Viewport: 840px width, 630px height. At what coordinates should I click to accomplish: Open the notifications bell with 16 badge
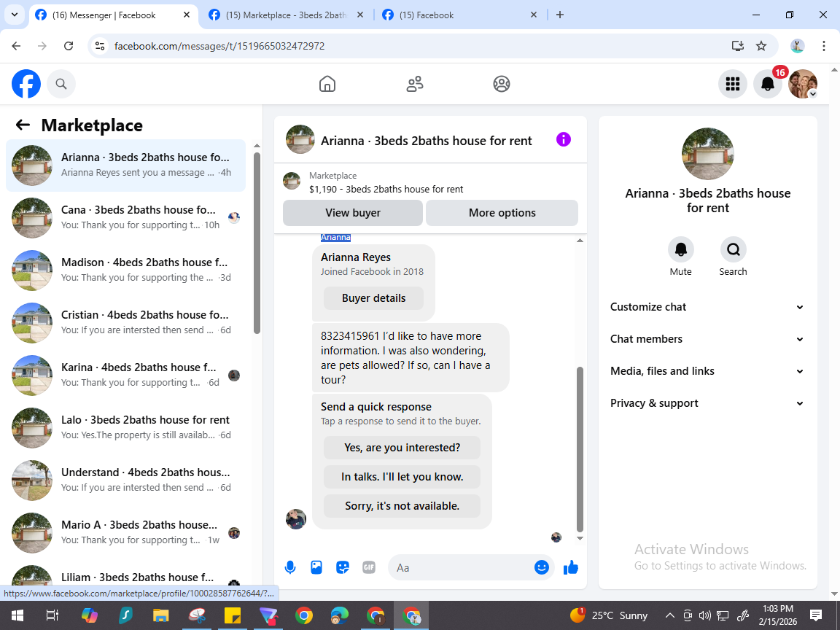click(x=768, y=84)
